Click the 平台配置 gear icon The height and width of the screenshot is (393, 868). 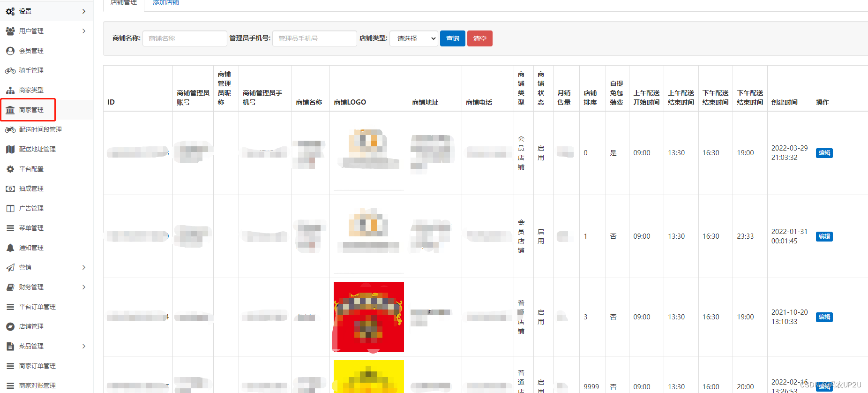coord(10,169)
